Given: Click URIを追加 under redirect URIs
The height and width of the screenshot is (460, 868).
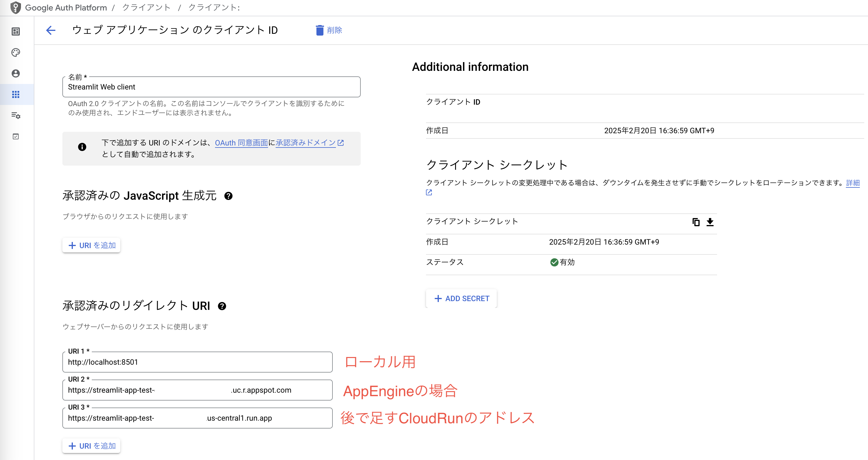Looking at the screenshot, I should pos(91,445).
